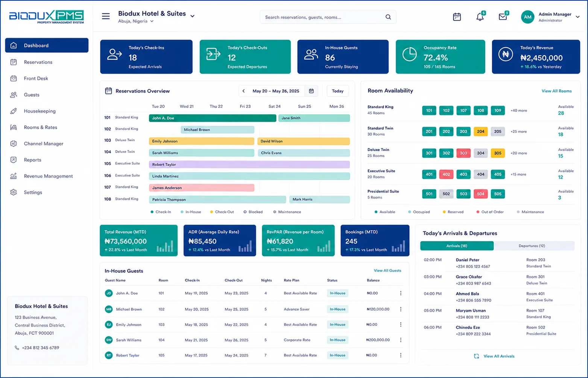588x378 pixels.
Task: Click the Today's Check-Ins card icon
Action: click(x=114, y=54)
